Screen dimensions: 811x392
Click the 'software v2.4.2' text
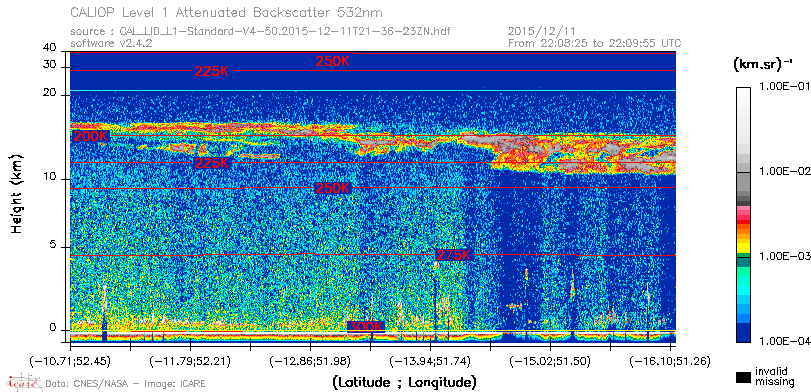[x=111, y=43]
